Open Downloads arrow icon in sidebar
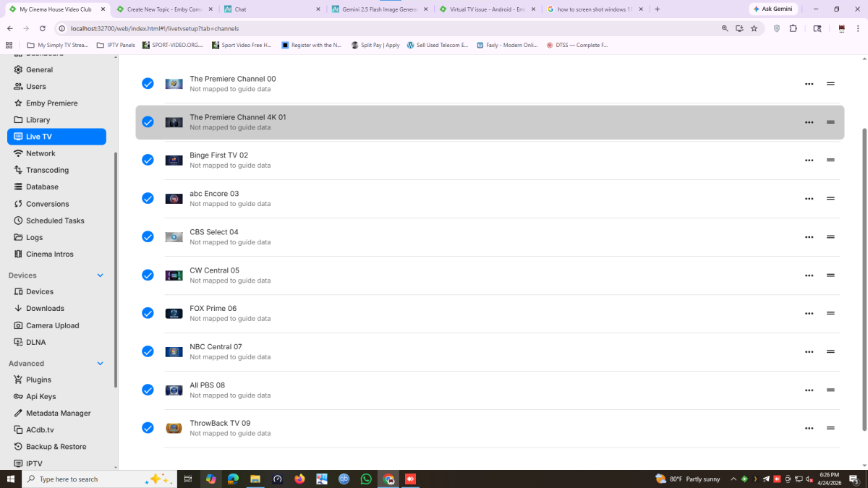The height and width of the screenshot is (488, 868). [x=19, y=309]
